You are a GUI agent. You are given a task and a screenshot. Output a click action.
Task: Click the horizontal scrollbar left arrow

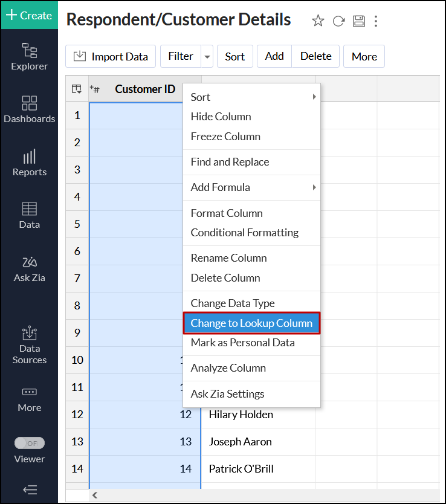tap(94, 495)
